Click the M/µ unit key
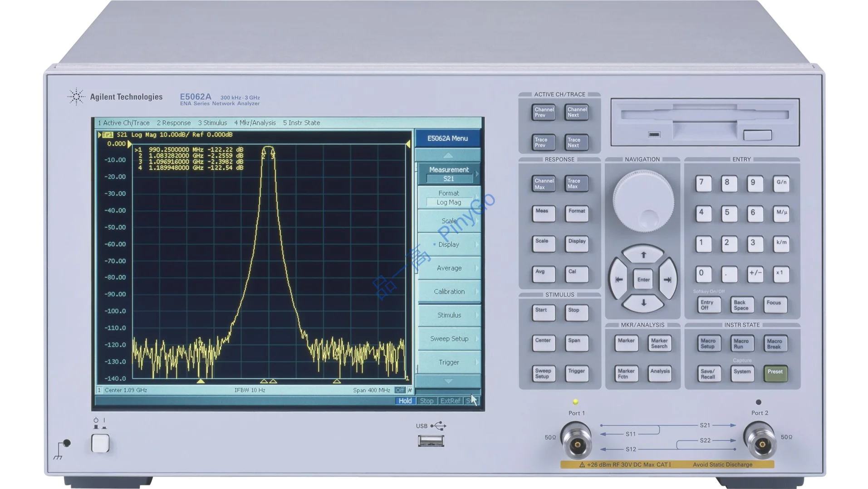 (781, 213)
